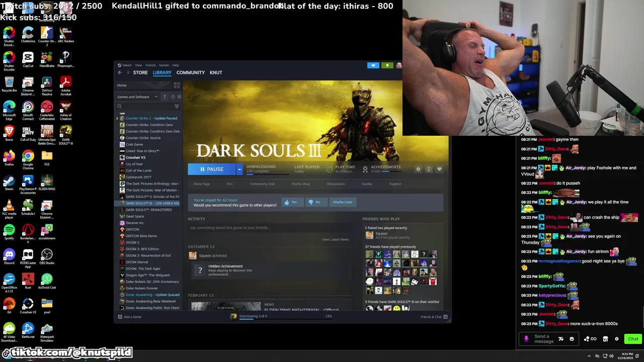This screenshot has height=362, width=644.
Task: Open Friends & Chat panel
Action: pyautogui.click(x=434, y=317)
